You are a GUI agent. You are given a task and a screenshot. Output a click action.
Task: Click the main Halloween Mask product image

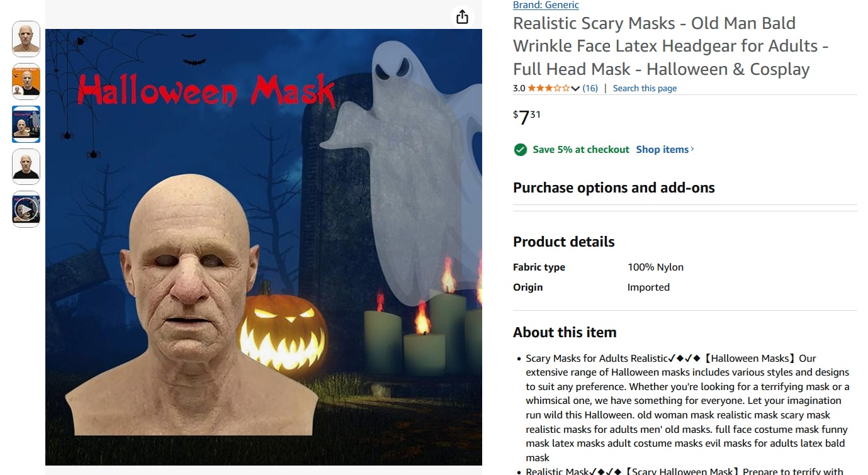[x=264, y=247]
